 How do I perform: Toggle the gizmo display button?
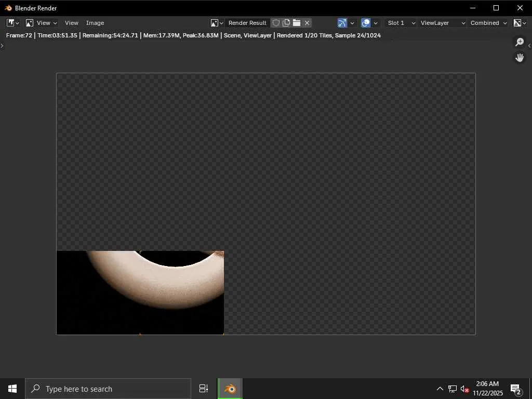[x=342, y=23]
